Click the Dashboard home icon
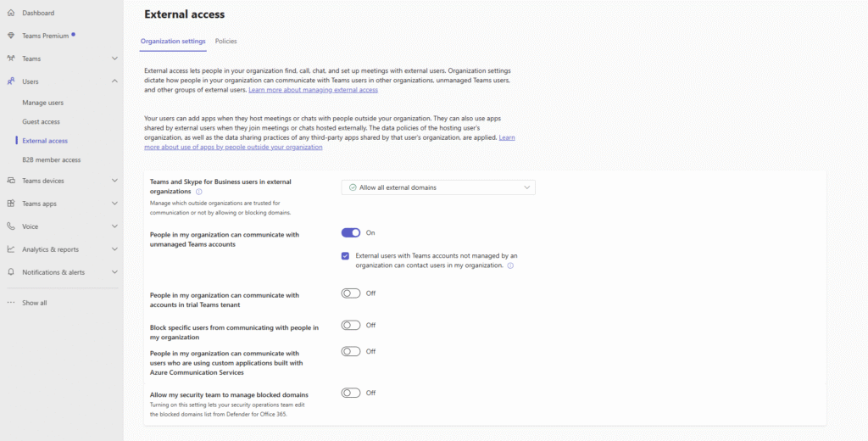 click(10, 13)
